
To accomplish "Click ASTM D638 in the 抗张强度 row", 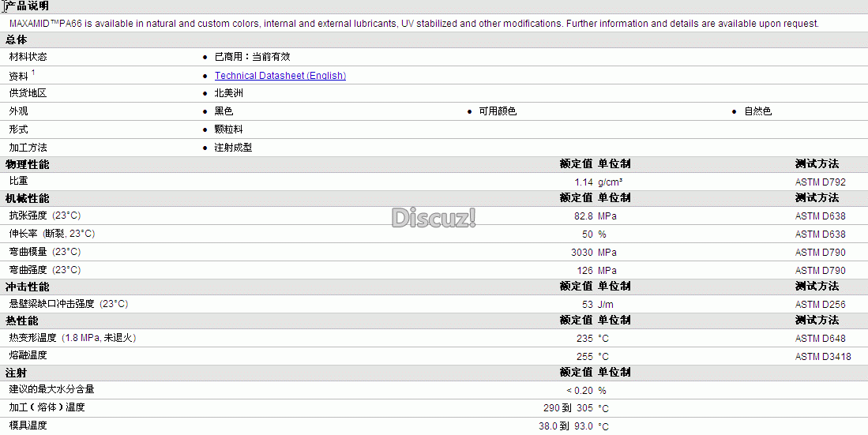I will (x=821, y=216).
